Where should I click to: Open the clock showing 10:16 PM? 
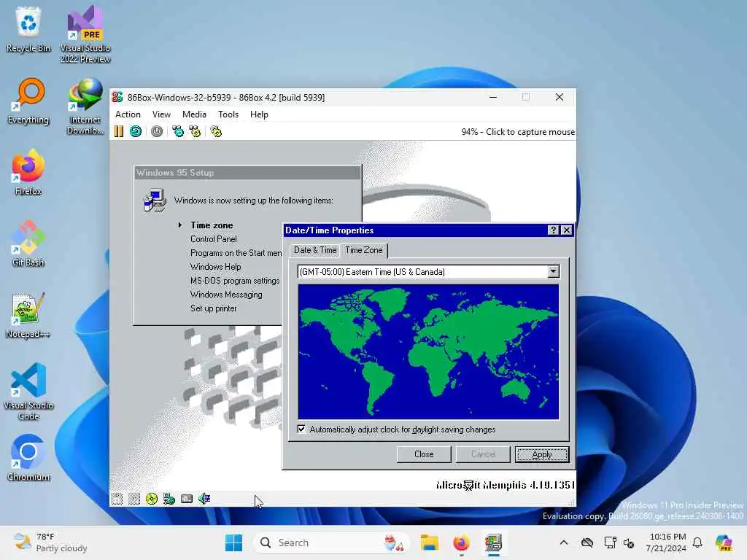pos(667,542)
